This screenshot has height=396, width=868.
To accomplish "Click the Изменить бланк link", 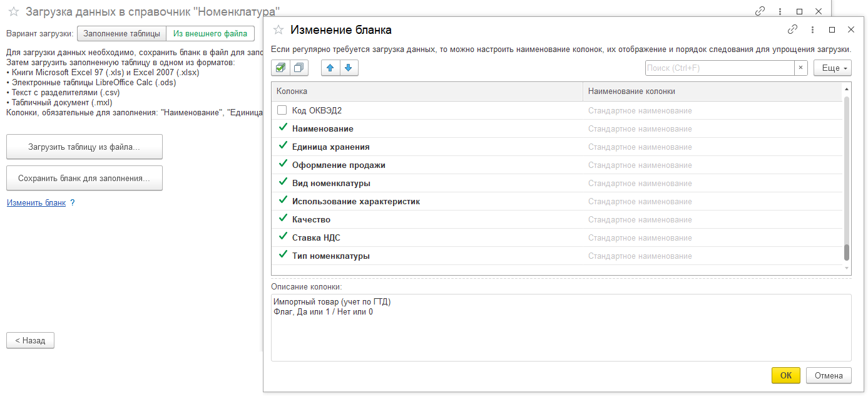I will coord(36,203).
